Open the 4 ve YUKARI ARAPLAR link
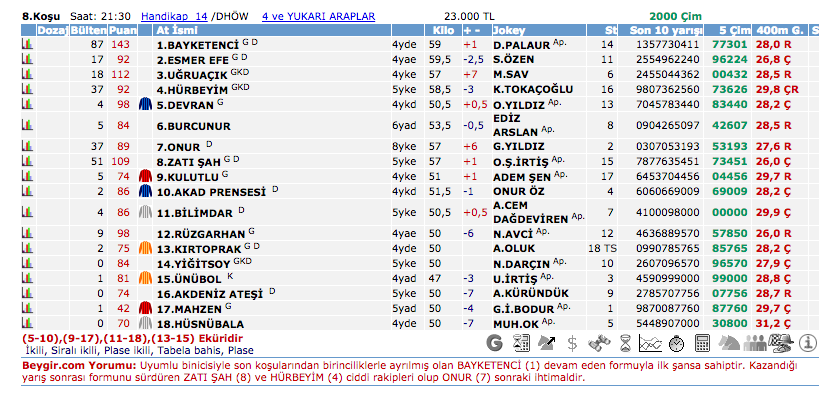Screen dimensions: 839x404 pyautogui.click(x=318, y=17)
